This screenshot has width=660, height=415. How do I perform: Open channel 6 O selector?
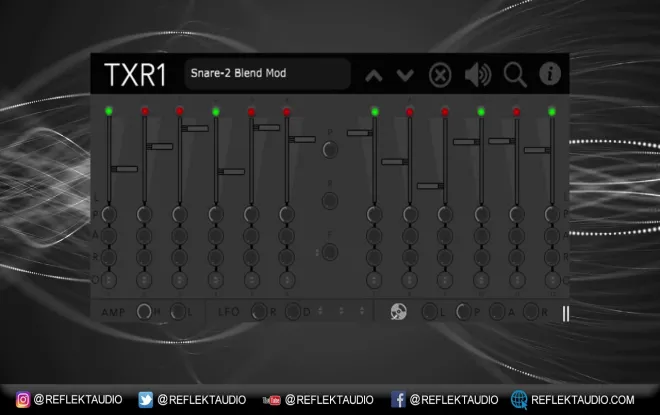tap(287, 279)
